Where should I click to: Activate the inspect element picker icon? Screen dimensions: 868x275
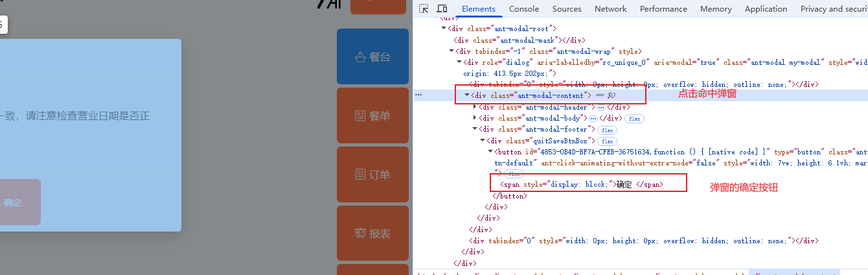coord(424,8)
